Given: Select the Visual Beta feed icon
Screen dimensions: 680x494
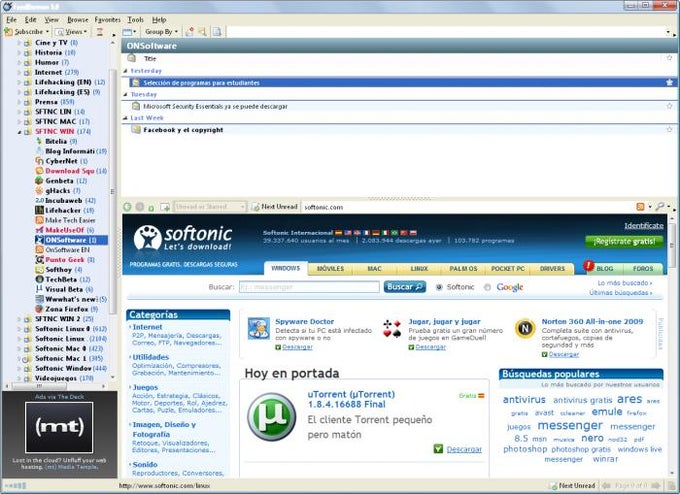Looking at the screenshot, I should (x=39, y=289).
